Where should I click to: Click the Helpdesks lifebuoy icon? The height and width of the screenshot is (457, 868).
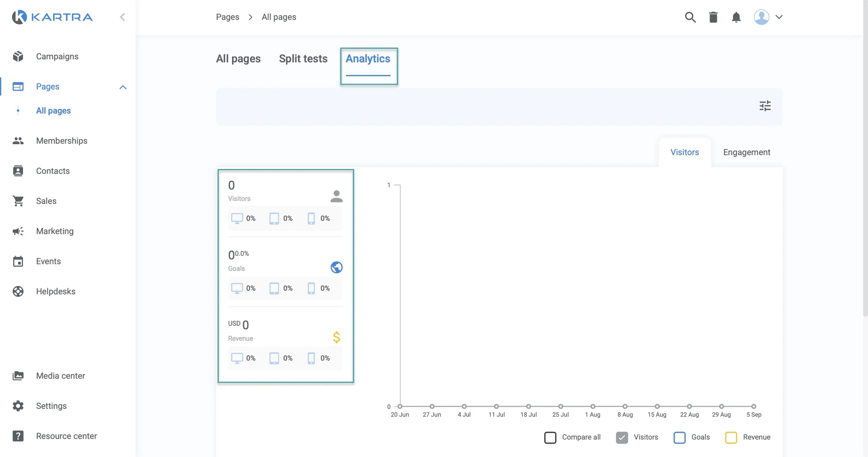[x=18, y=291]
